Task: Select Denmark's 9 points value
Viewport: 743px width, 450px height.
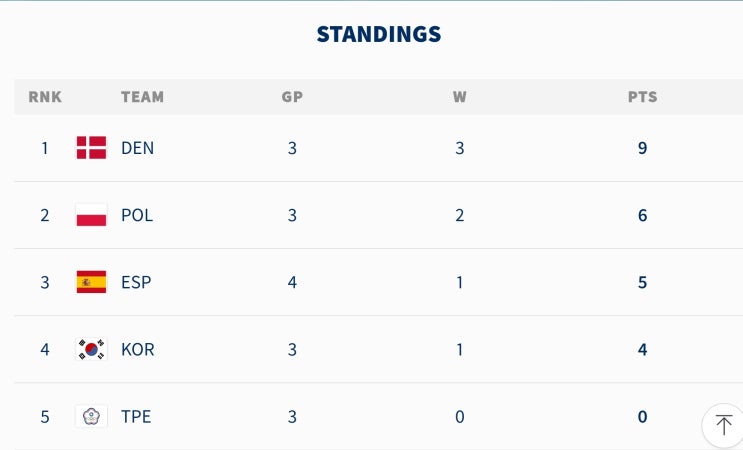Action: 643,148
